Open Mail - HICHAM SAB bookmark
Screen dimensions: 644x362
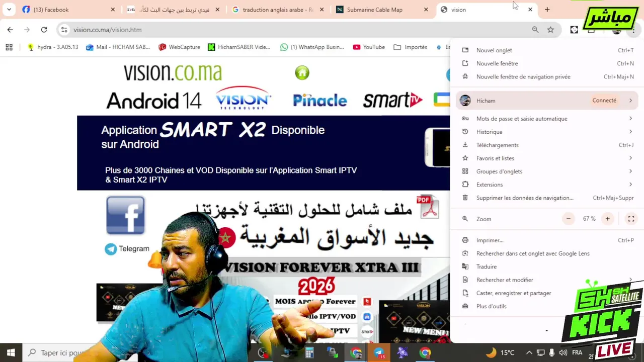coord(118,47)
